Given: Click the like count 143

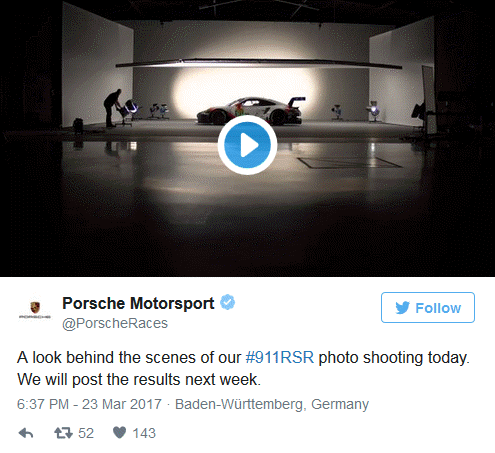Looking at the screenshot, I should pos(144,433).
